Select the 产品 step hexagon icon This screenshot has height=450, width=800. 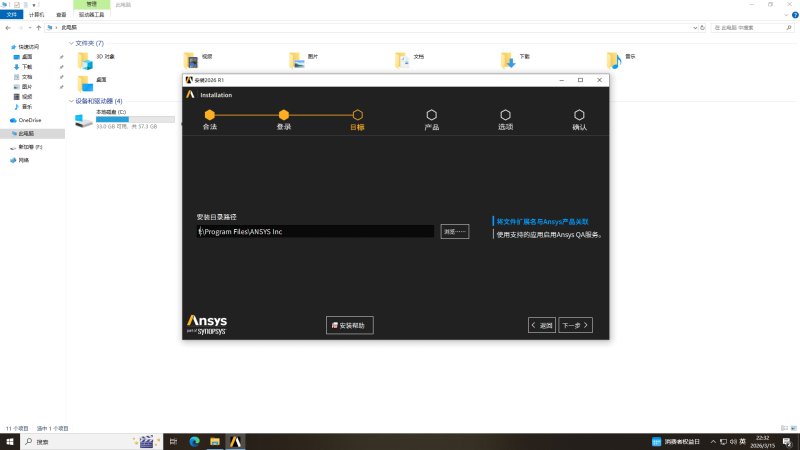[432, 115]
